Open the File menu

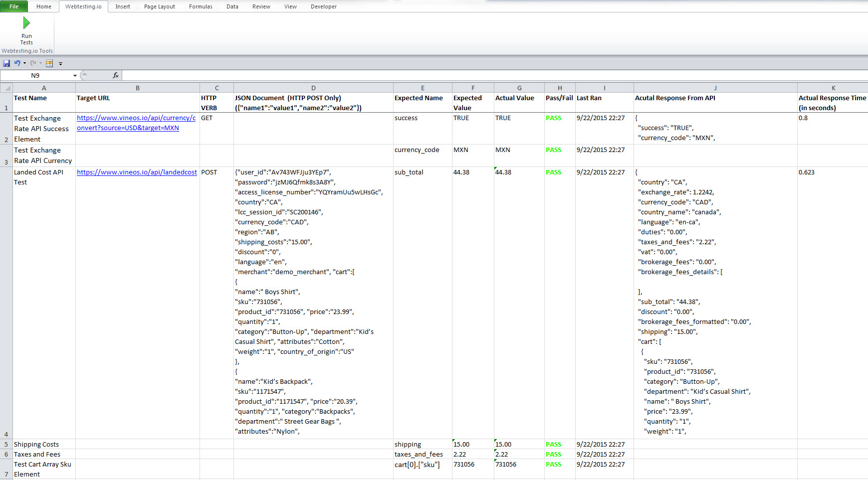(13, 6)
